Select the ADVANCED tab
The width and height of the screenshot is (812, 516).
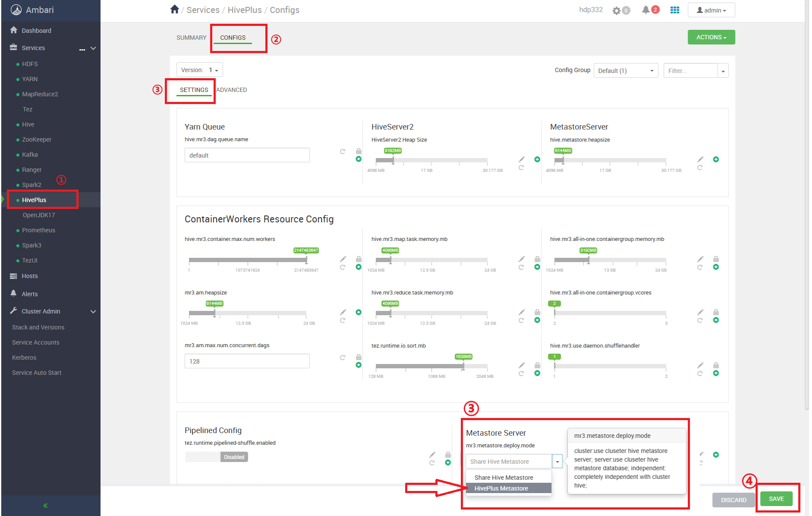(x=232, y=90)
